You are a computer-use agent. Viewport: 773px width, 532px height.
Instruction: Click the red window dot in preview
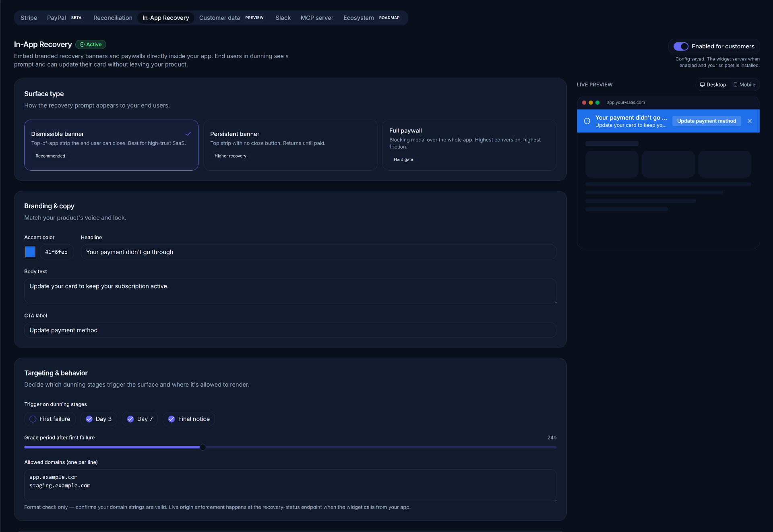[x=584, y=102]
